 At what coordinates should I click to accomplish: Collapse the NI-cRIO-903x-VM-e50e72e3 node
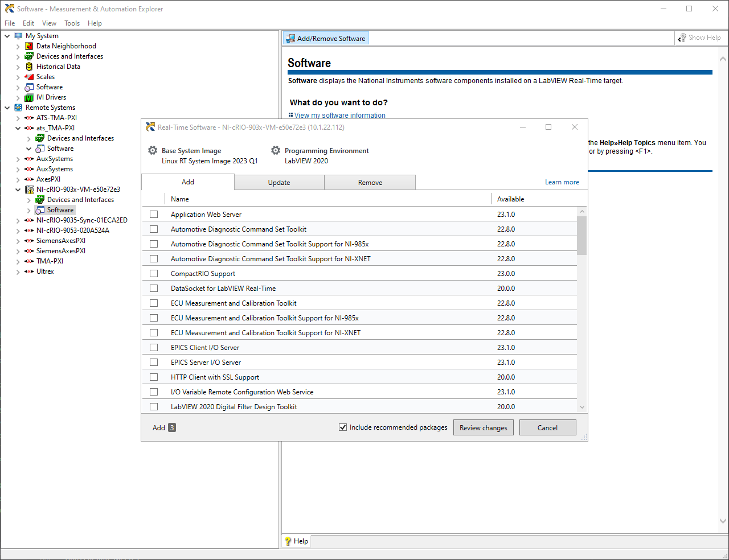(x=18, y=190)
